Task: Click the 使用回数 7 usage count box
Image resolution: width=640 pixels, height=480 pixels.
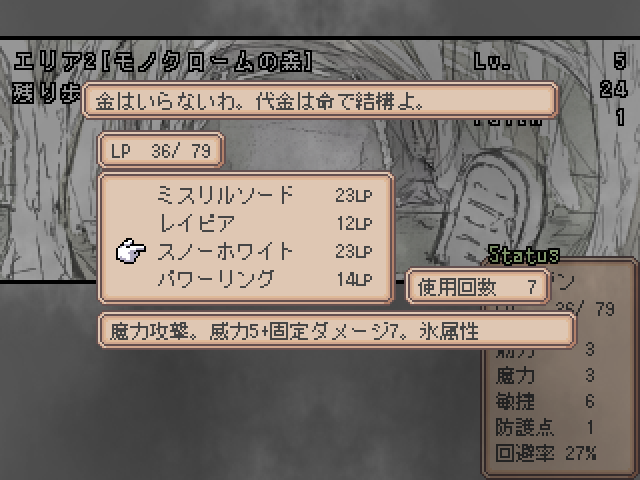Action: click(x=478, y=286)
